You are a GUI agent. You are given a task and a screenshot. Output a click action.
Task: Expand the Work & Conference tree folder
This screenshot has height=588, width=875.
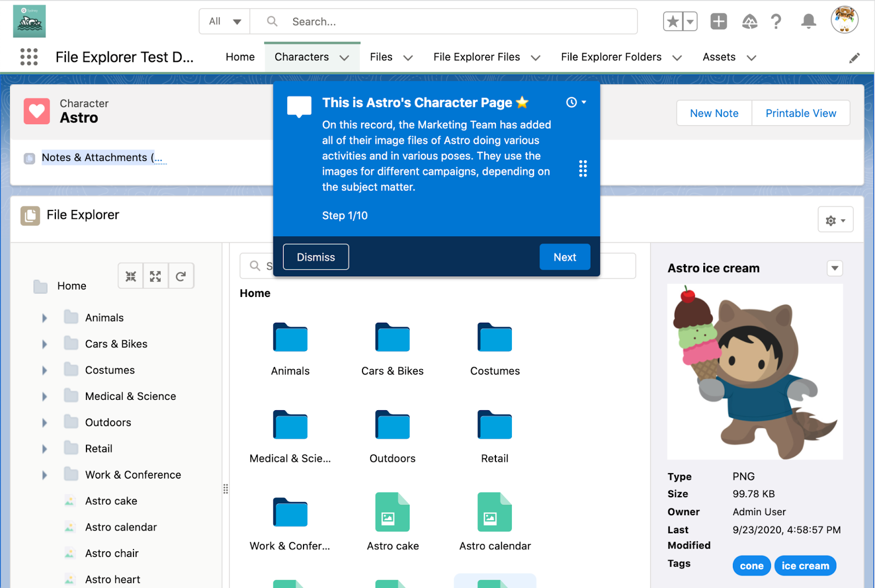pyautogui.click(x=45, y=475)
